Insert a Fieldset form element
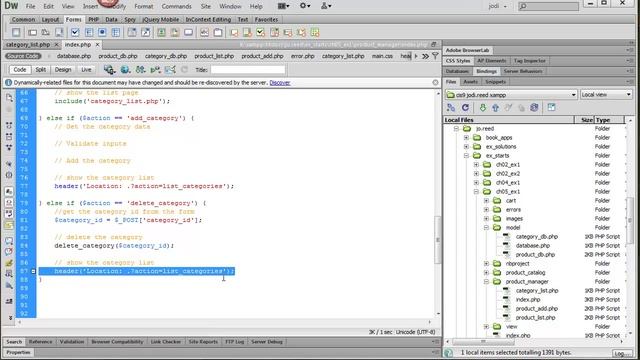 tap(218, 32)
